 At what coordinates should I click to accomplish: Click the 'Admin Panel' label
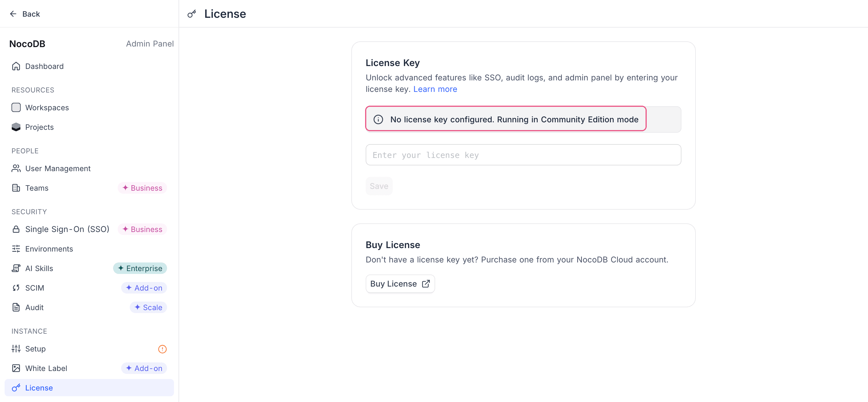pos(150,44)
